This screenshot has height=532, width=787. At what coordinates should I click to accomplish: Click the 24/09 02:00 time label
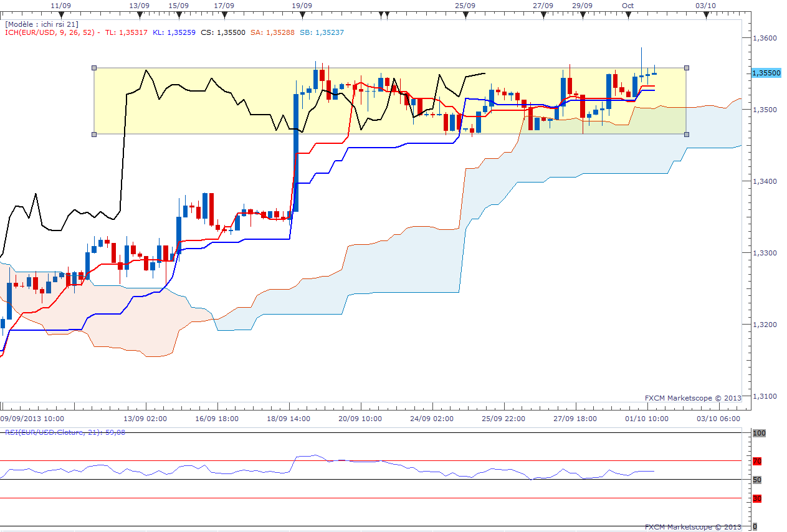[432, 419]
